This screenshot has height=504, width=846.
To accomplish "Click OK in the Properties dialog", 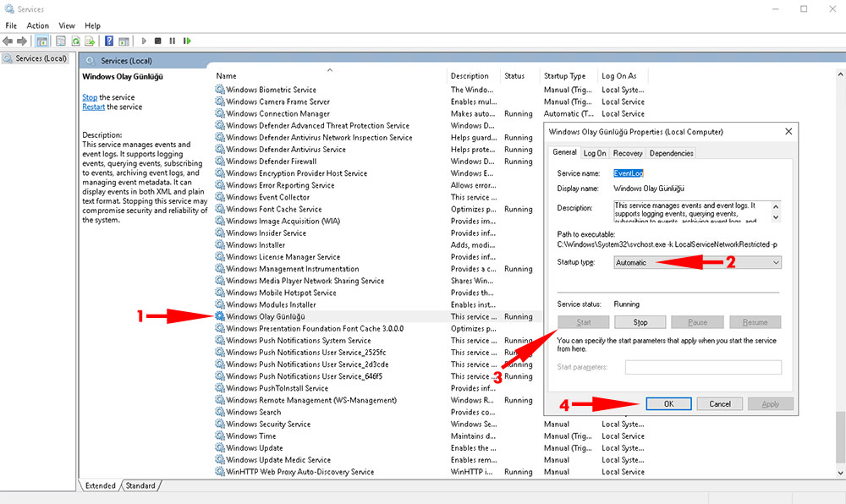I will tap(669, 403).
